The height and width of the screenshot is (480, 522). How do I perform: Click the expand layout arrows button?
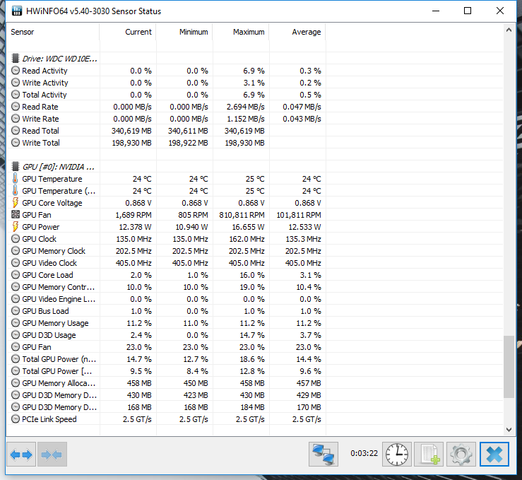pos(21,454)
